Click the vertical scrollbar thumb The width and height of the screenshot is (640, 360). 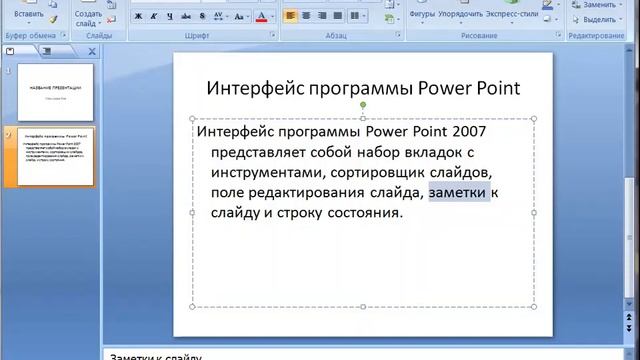click(x=629, y=237)
